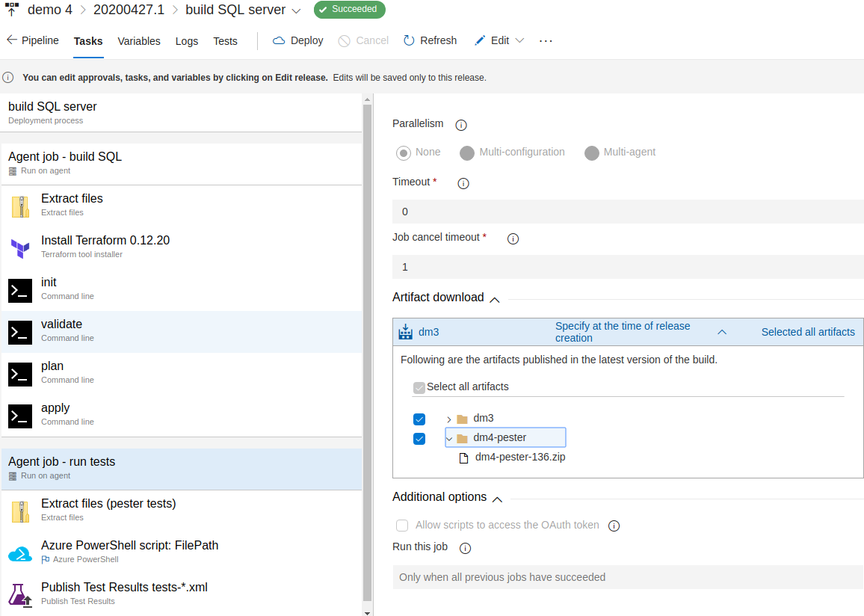Click the Refresh button
The image size is (864, 616).
[431, 41]
